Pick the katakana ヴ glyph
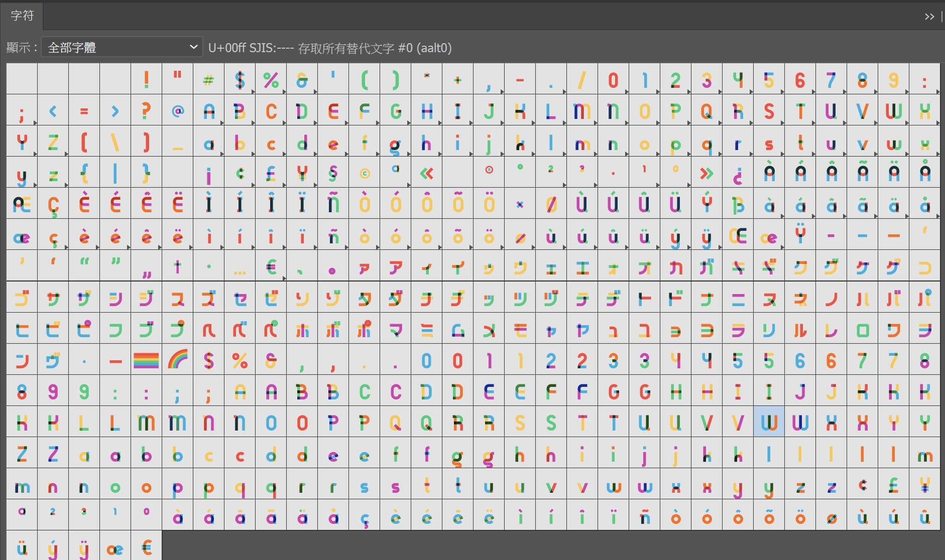 click(53, 360)
